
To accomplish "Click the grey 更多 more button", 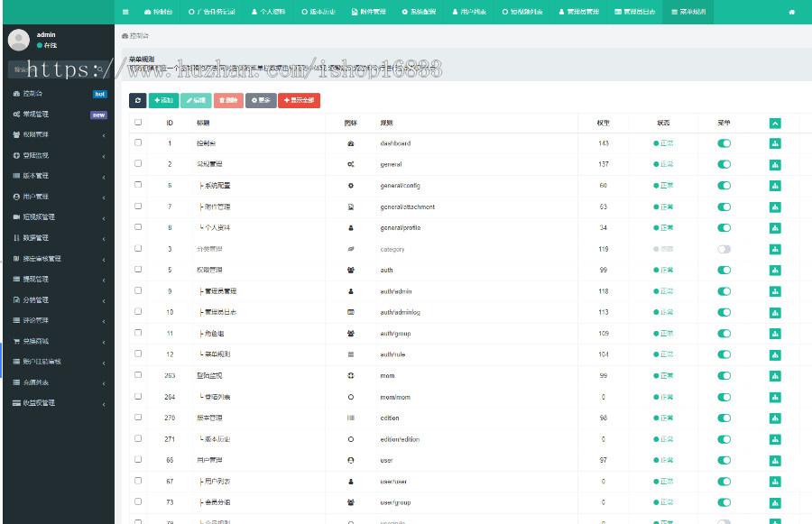I will coord(261,100).
